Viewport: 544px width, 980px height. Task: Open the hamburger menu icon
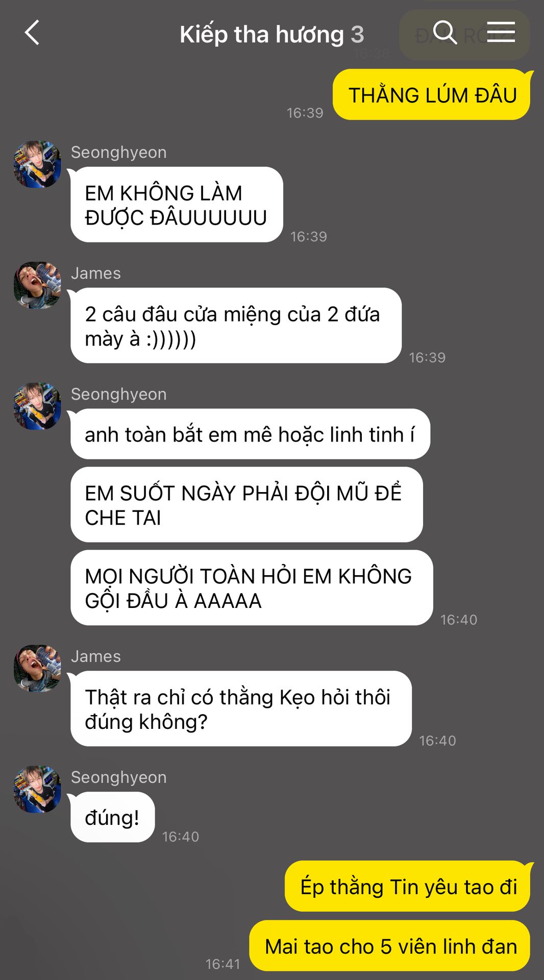click(x=501, y=32)
